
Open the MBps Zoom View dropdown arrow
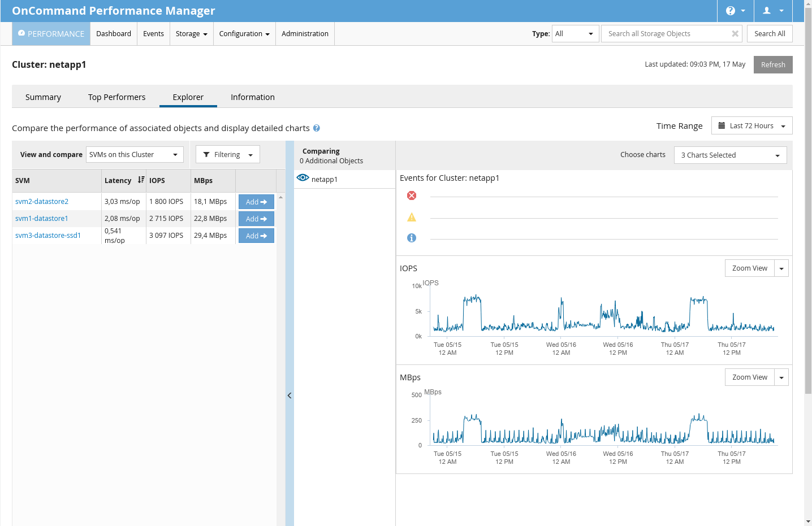pos(781,377)
